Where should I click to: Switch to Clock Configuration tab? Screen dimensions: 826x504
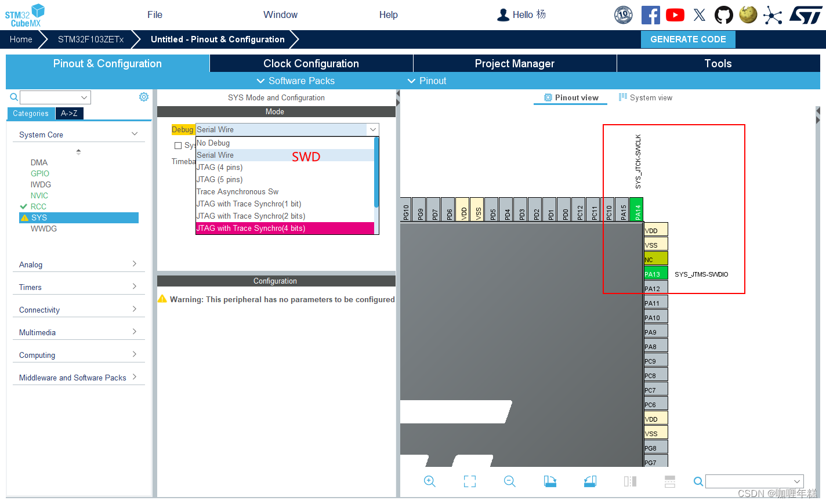[x=311, y=63]
